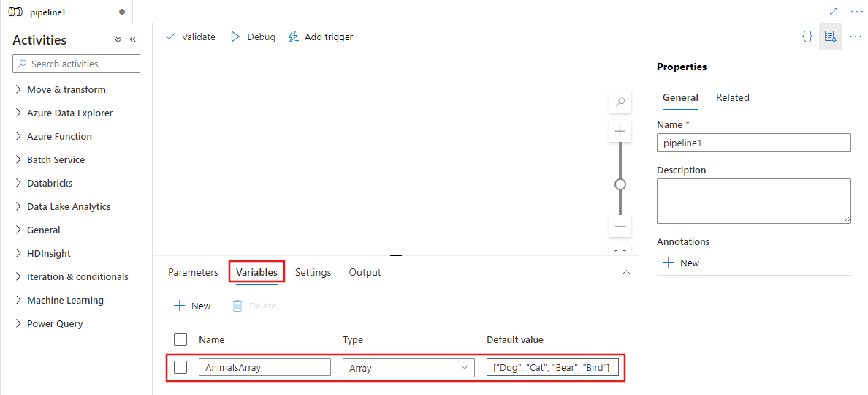
Task: Click the Type column header
Action: (x=353, y=339)
